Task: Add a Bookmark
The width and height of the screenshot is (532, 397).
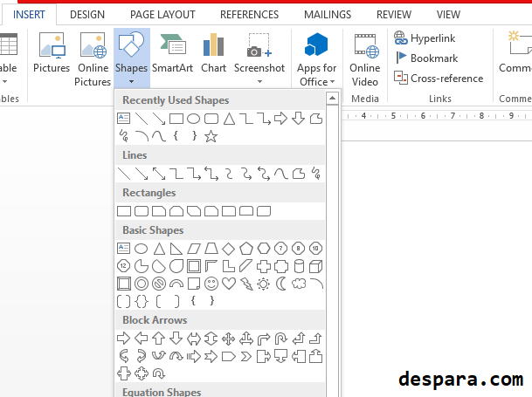Action: [x=427, y=58]
